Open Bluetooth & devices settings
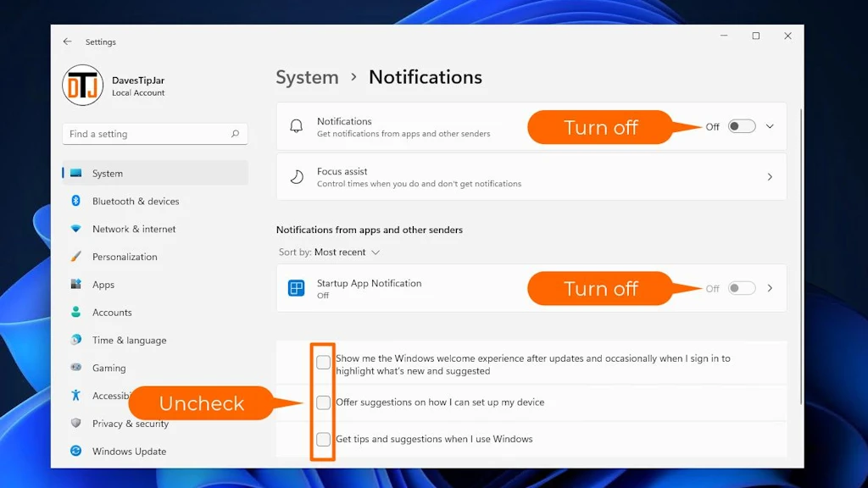This screenshot has height=488, width=868. [155, 201]
